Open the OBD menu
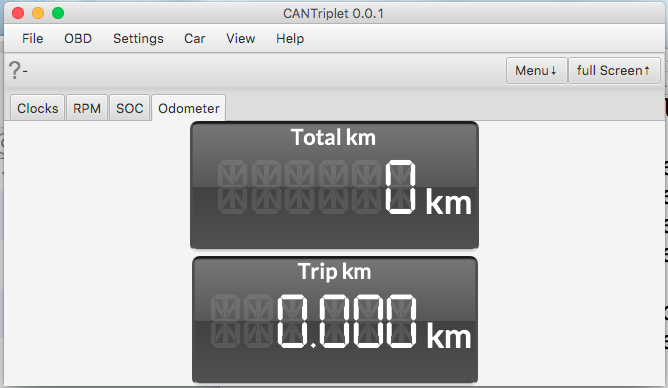The height and width of the screenshot is (388, 668). pos(78,39)
